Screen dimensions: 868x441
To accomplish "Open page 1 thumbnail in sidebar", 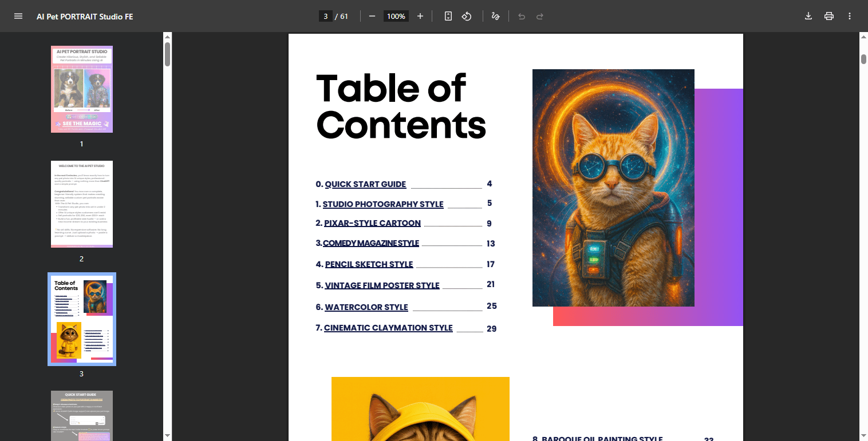I will [x=82, y=89].
